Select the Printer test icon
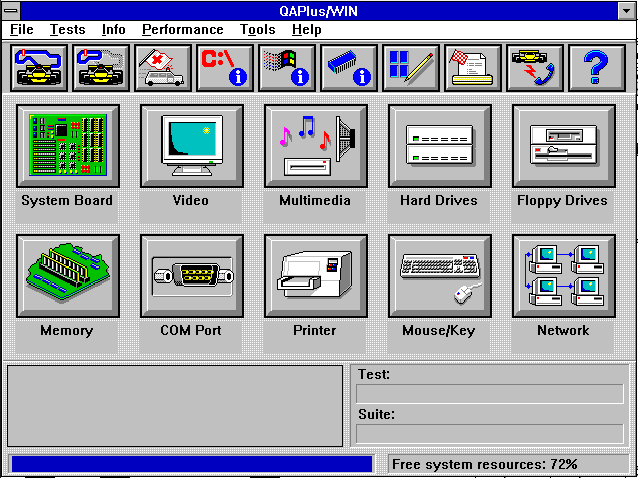This screenshot has height=478, width=638. point(316,276)
